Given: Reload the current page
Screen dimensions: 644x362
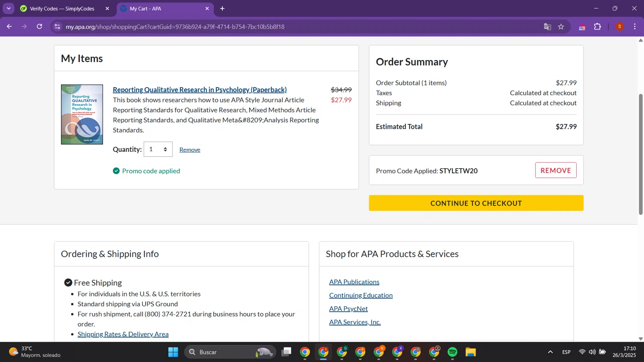Looking at the screenshot, I should tap(39, 27).
